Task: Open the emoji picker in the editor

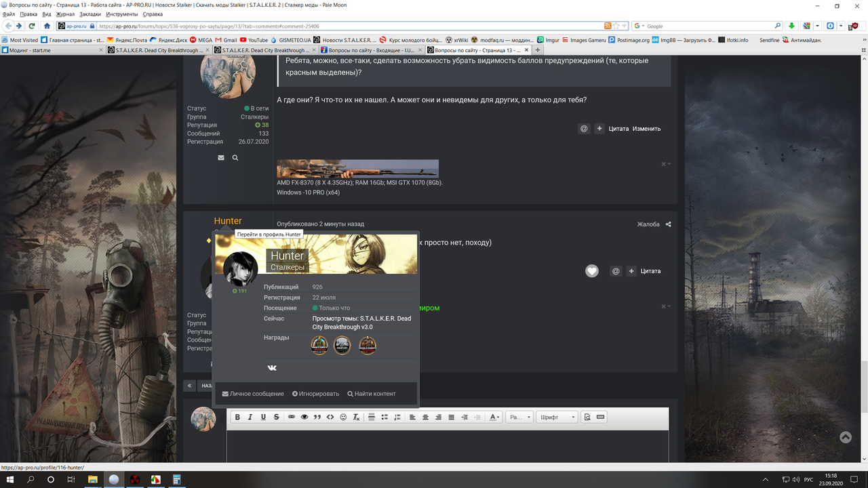Action: (343, 417)
